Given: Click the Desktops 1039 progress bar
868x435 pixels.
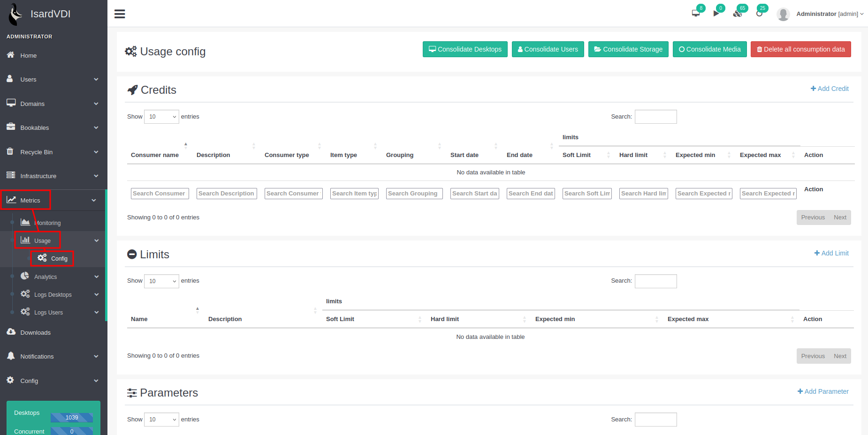Looking at the screenshot, I should point(72,417).
